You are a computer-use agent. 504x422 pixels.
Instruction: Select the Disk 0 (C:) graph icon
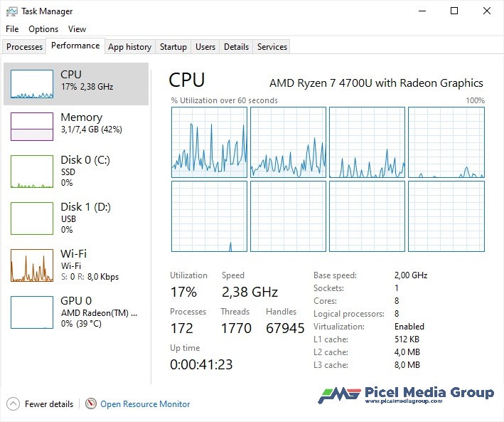tap(32, 171)
